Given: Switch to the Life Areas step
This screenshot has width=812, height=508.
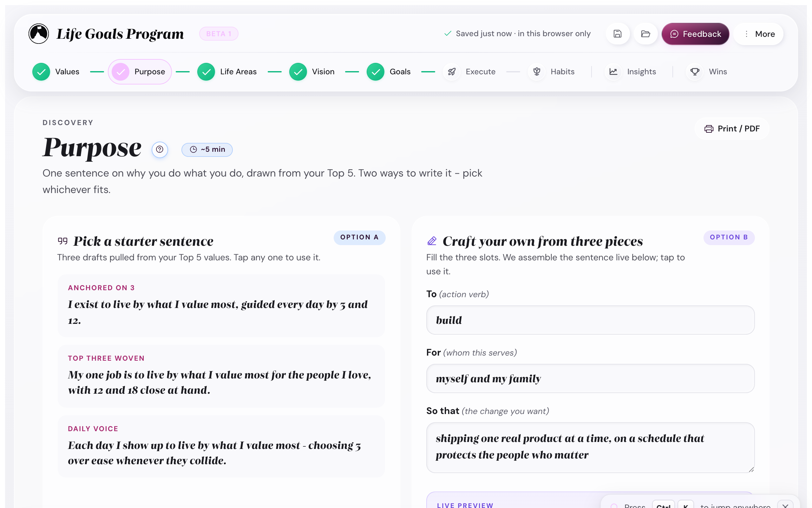Looking at the screenshot, I should 227,71.
